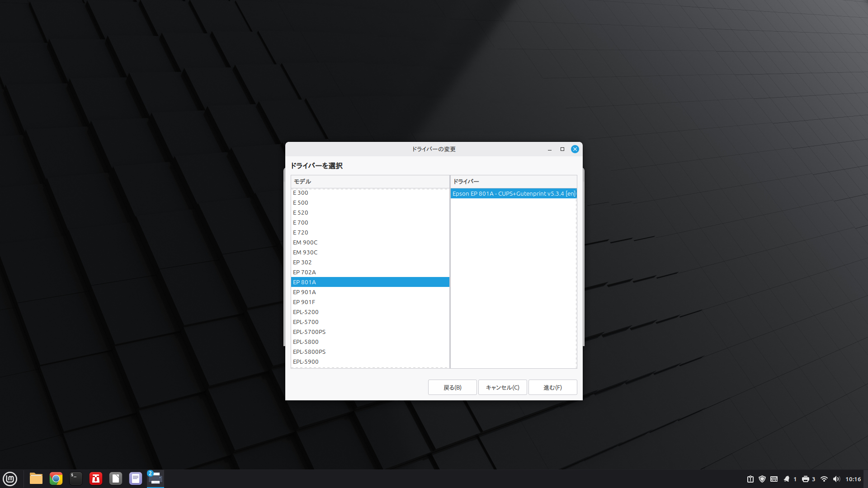The width and height of the screenshot is (868, 488).
Task: Click the printer tray icon
Action: pos(806,479)
